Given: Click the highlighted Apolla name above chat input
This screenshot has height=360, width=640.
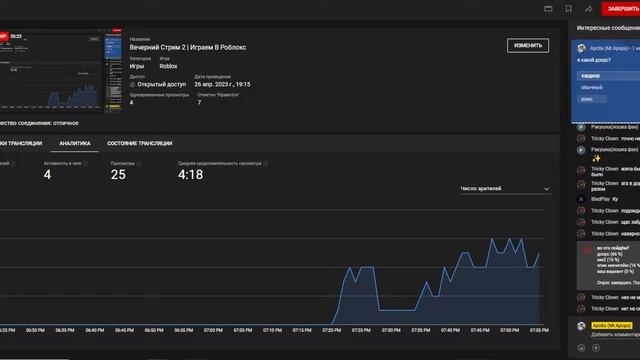Looking at the screenshot, I should pyautogui.click(x=611, y=325).
